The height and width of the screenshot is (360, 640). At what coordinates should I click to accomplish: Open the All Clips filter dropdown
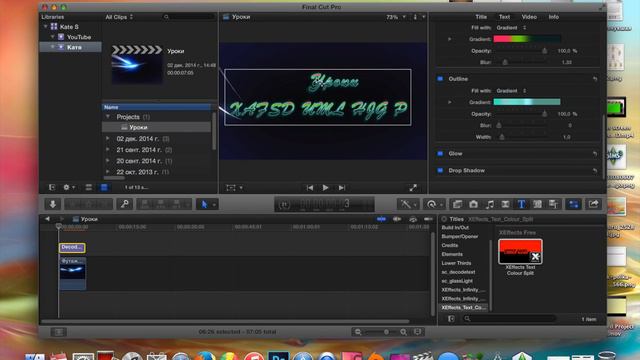pyautogui.click(x=119, y=17)
